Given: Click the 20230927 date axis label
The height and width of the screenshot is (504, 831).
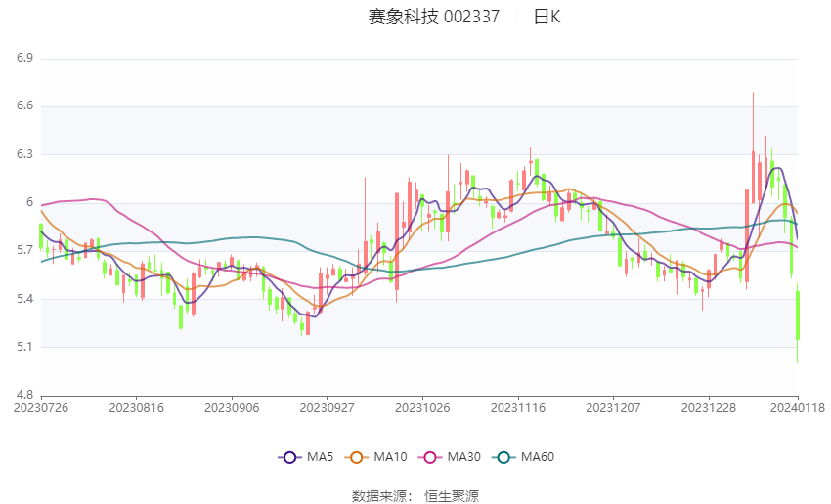Looking at the screenshot, I should pos(327,407).
